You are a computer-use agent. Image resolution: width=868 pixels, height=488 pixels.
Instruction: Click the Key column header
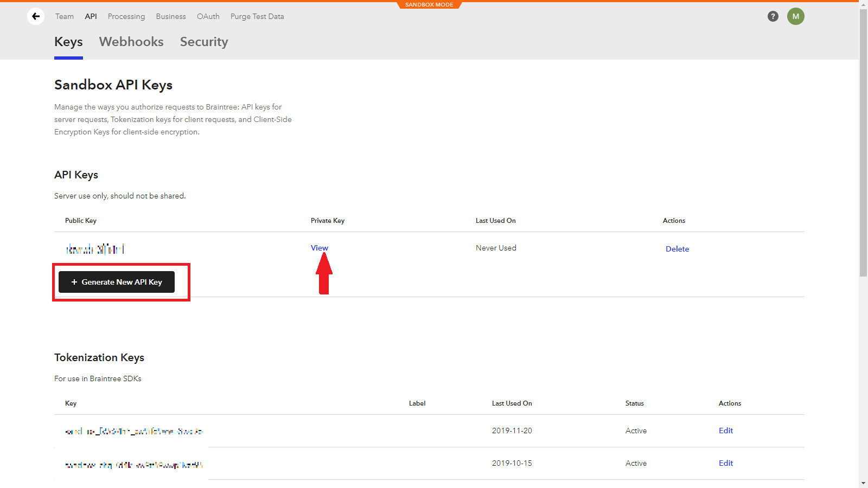click(71, 403)
